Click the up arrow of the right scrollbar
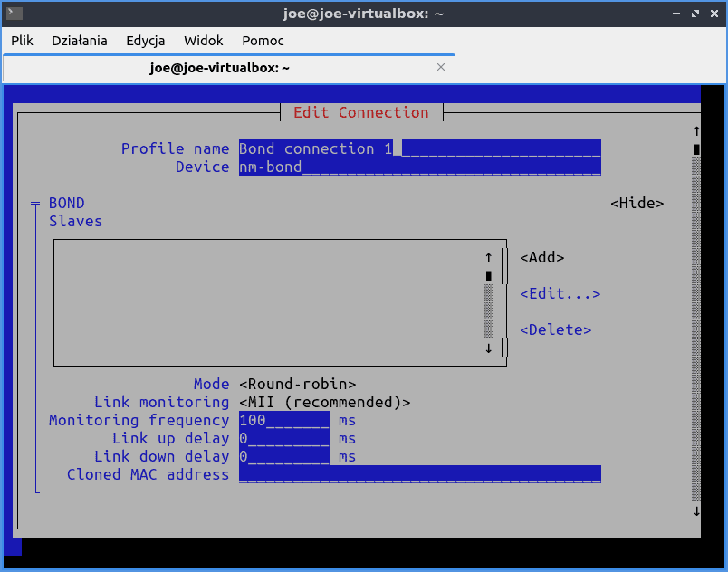 coord(695,130)
